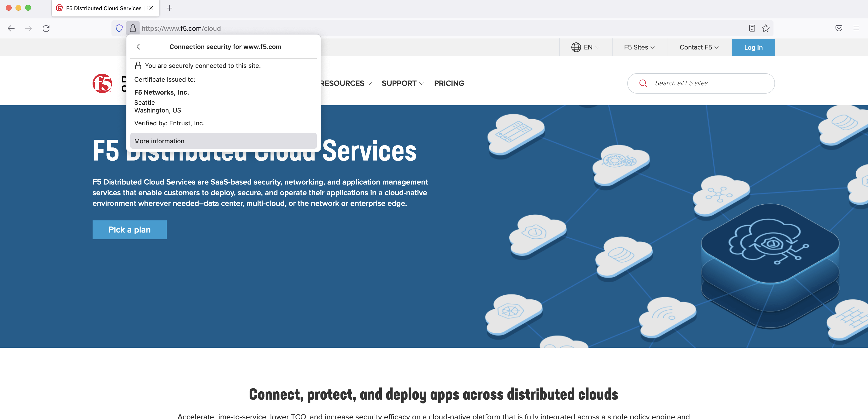Image resolution: width=868 pixels, height=419 pixels.
Task: Save page to Pocket via toolbar icon
Action: pos(839,28)
